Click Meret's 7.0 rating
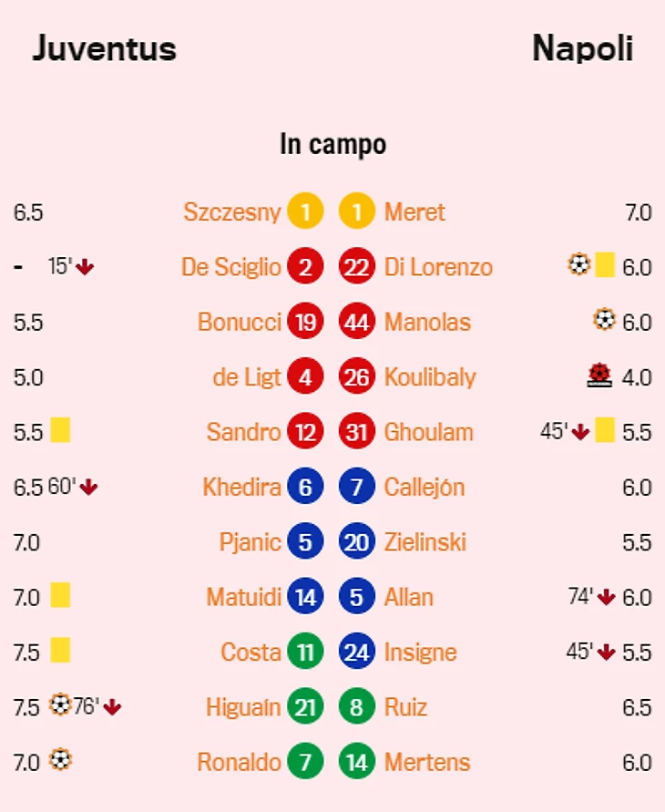Image resolution: width=665 pixels, height=812 pixels. [x=638, y=213]
